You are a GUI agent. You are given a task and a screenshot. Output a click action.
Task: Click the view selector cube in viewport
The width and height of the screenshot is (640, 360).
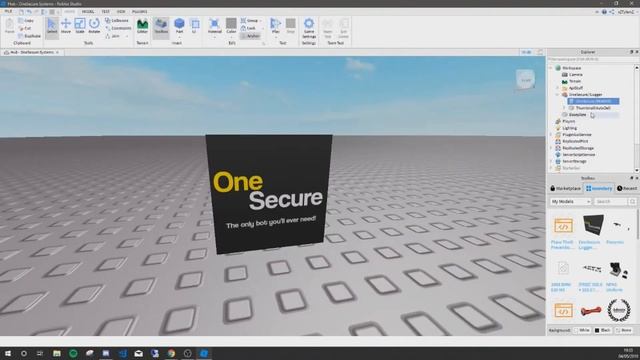(526, 80)
